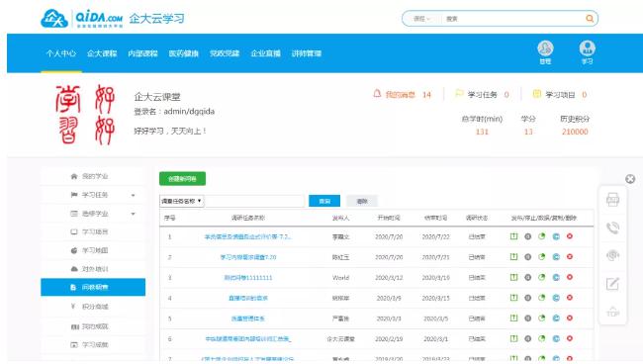Open data pie icon in World publisher row
This screenshot has height=364, width=643.
point(542,278)
